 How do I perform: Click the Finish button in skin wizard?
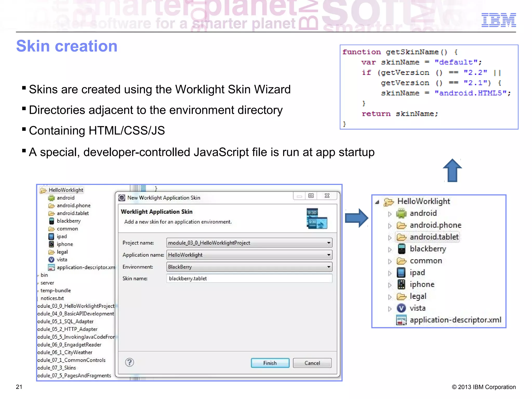[x=270, y=363]
